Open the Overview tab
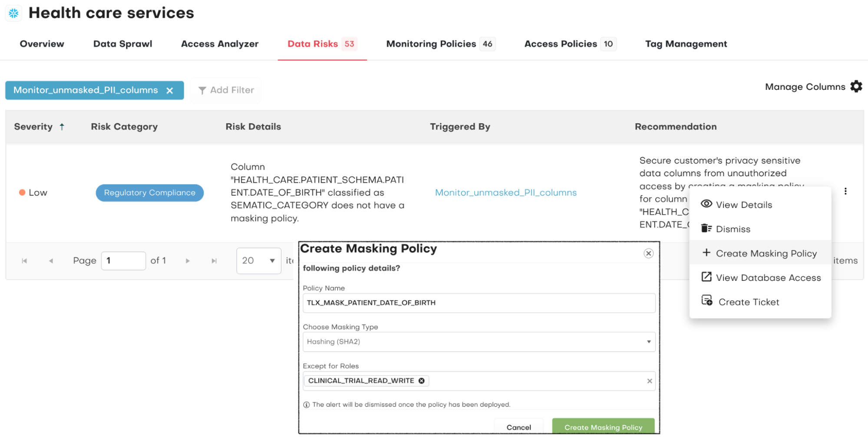 click(x=42, y=44)
